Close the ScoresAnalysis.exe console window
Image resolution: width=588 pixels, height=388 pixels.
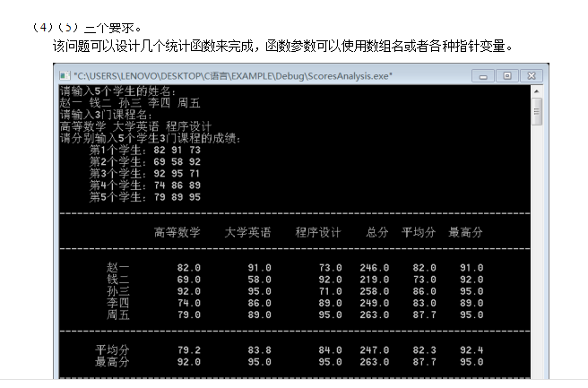point(532,76)
